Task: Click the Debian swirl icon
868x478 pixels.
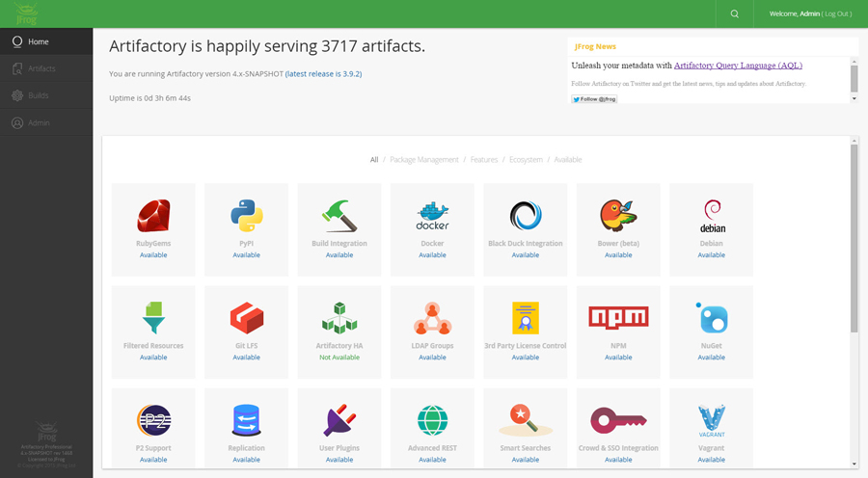Action: point(712,216)
